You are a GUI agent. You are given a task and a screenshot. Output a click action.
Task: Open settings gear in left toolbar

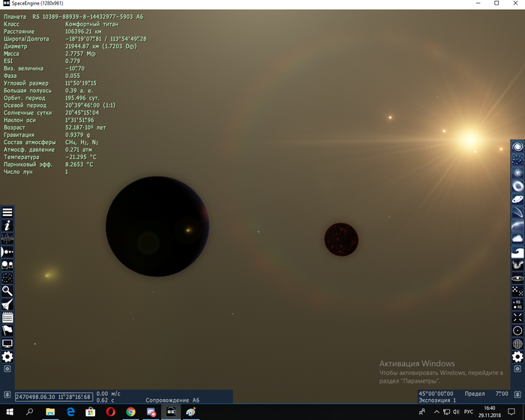pyautogui.click(x=7, y=356)
